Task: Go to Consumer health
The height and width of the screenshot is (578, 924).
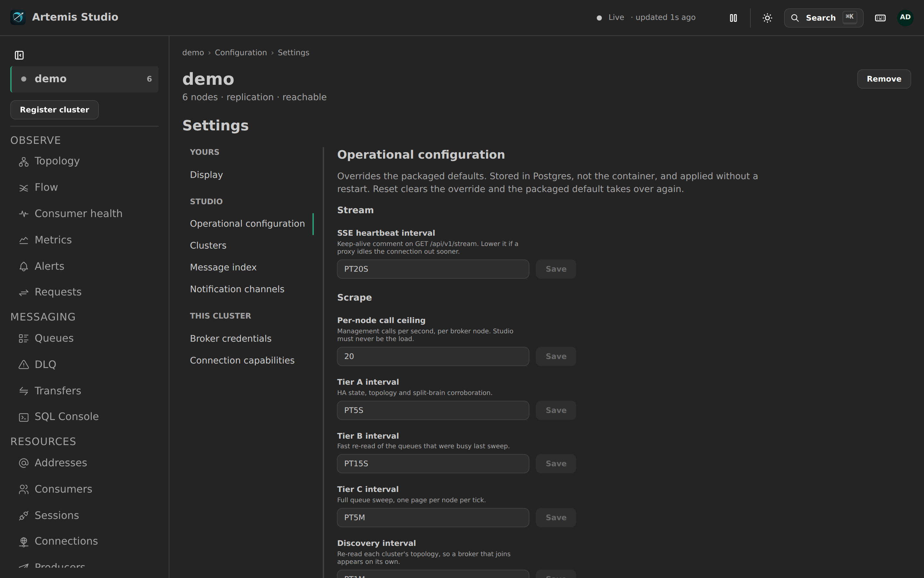Action: click(x=84, y=214)
